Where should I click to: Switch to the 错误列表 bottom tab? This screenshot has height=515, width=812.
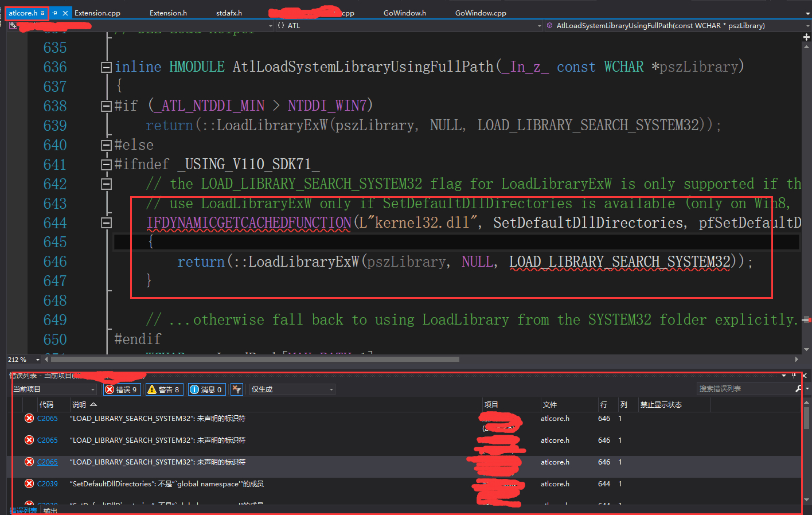point(24,510)
